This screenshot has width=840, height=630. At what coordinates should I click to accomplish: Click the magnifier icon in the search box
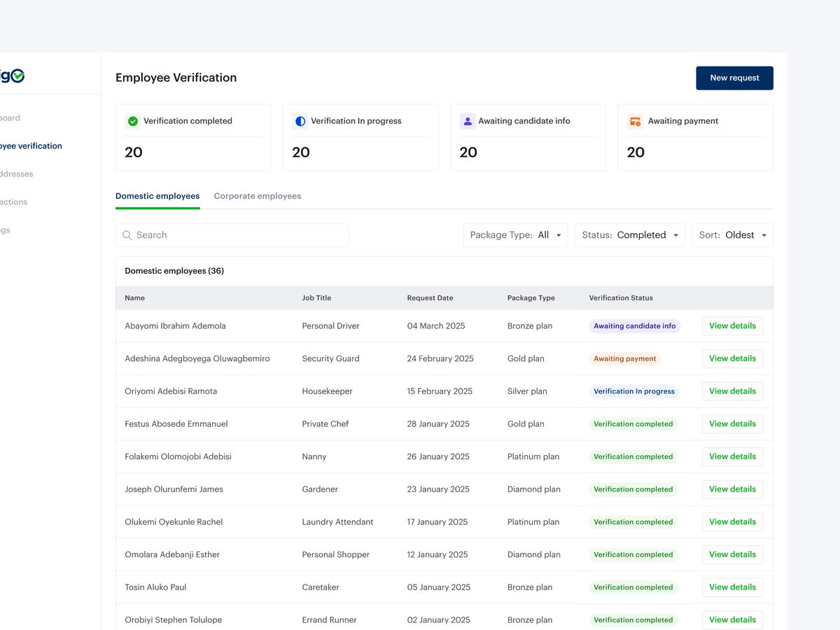127,235
